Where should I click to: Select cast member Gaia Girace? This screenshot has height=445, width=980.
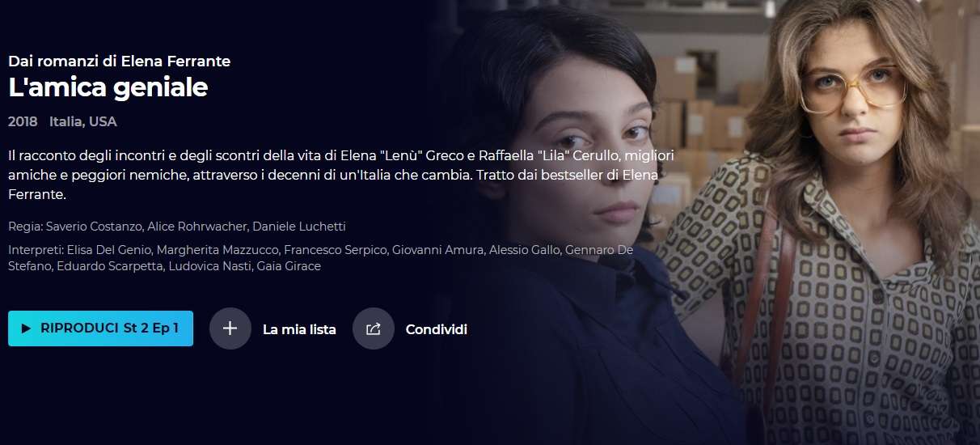point(289,266)
